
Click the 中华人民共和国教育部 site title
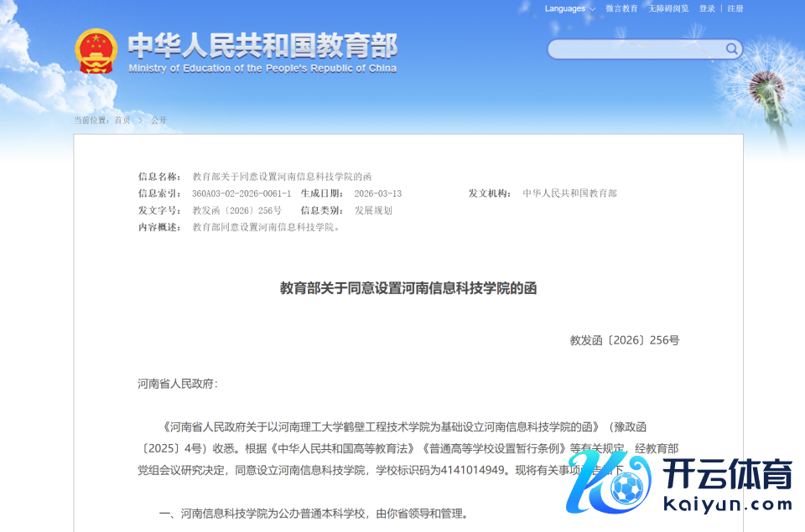(x=262, y=45)
